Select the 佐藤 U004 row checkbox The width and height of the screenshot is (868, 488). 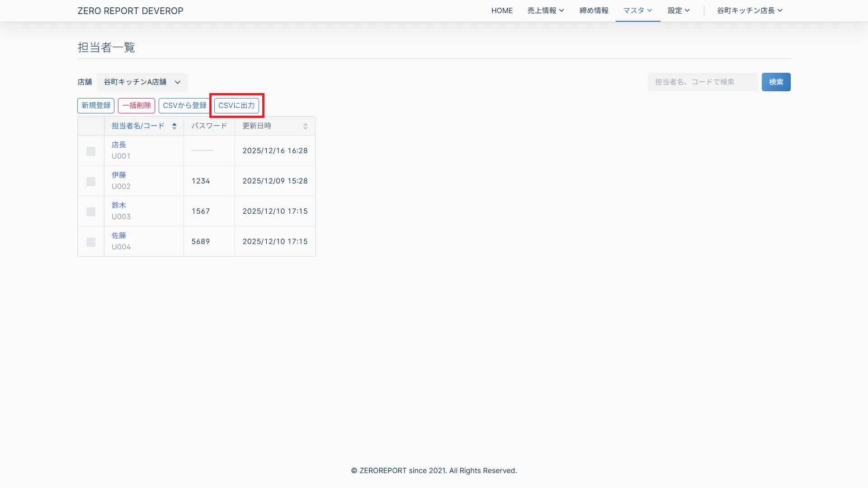coord(91,242)
